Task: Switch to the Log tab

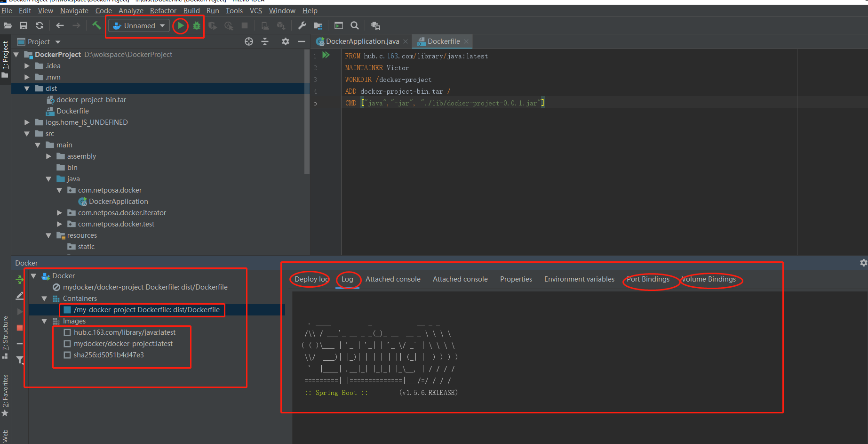Action: click(x=347, y=279)
